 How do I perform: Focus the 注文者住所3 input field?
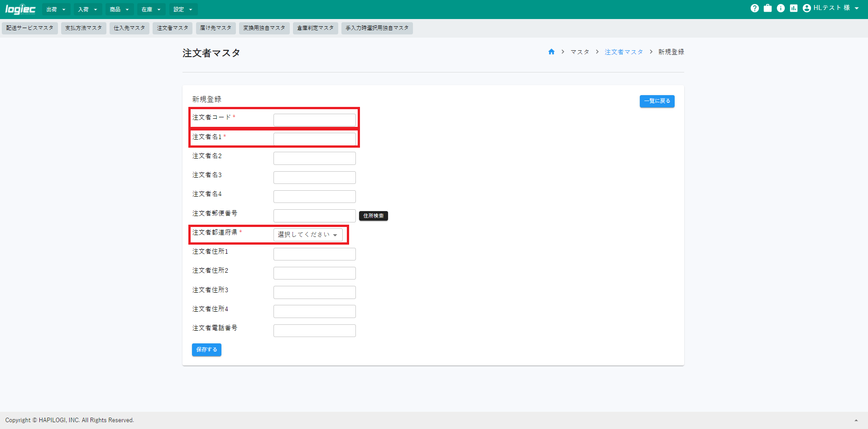click(x=315, y=292)
